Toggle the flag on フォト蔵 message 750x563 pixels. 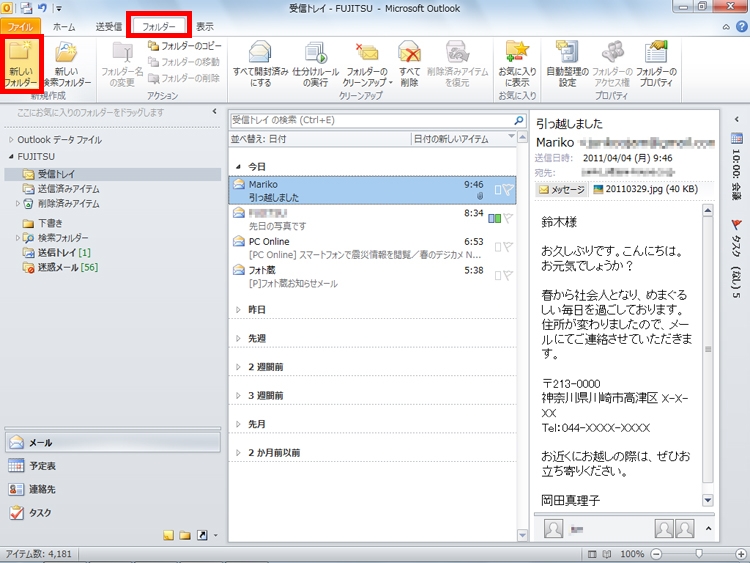coord(508,276)
